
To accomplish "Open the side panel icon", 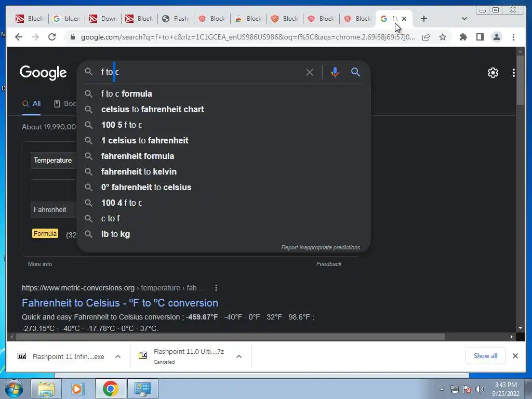I will tap(480, 37).
